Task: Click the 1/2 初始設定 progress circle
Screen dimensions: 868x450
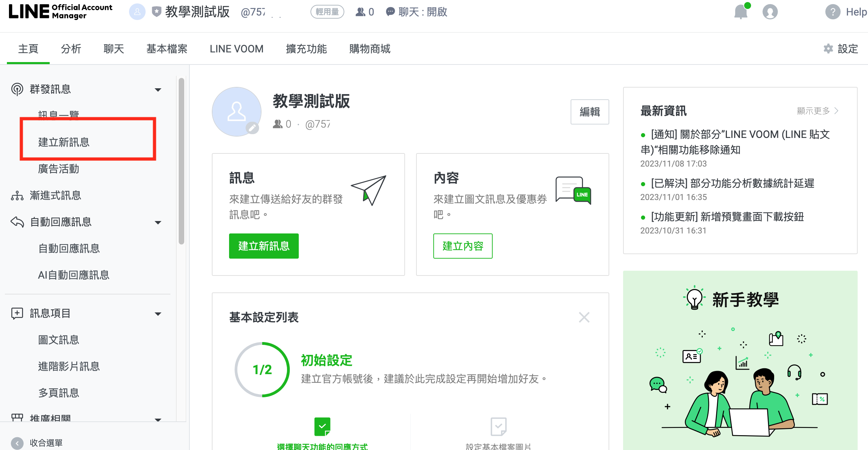Action: [x=262, y=370]
